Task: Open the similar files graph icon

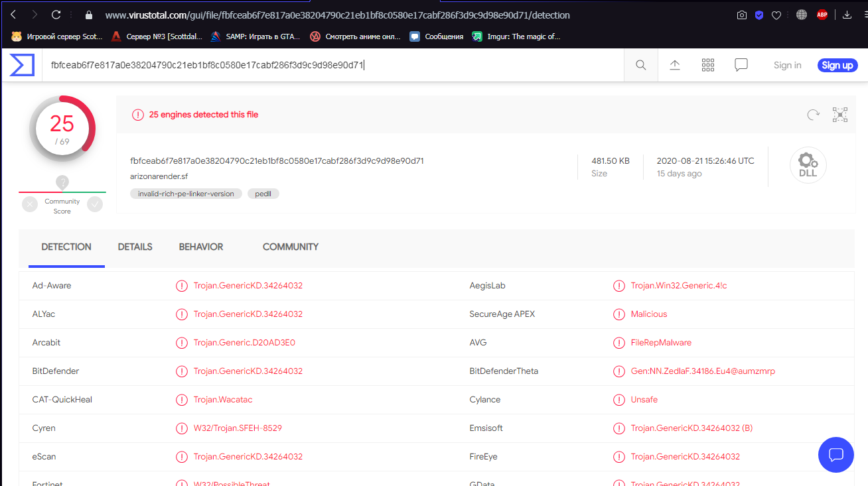Action: coord(840,115)
